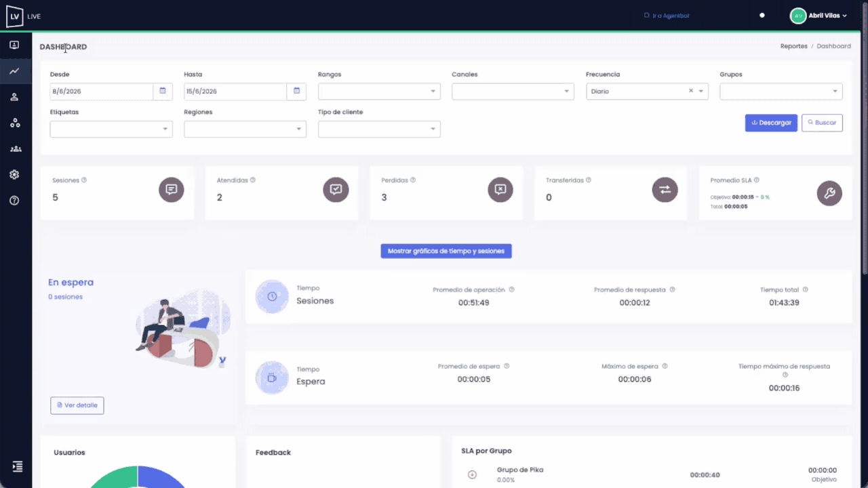Screen dimensions: 868x488
Task: Click the 0 sesiones link
Action: (x=65, y=297)
